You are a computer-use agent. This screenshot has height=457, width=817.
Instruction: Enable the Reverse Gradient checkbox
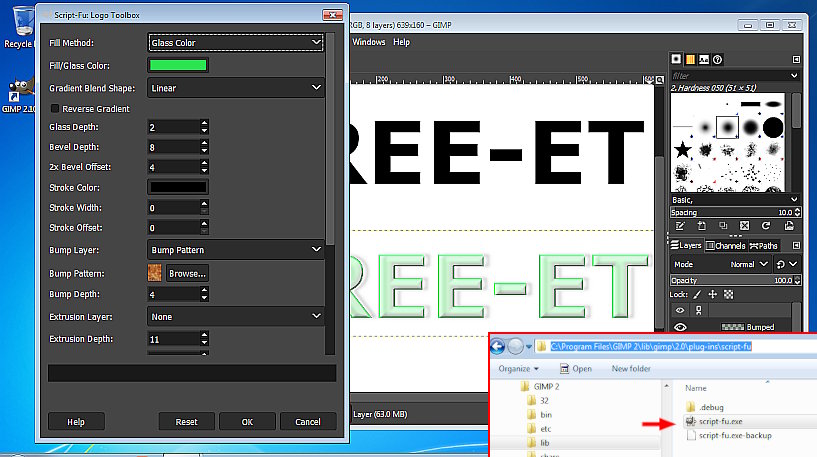click(55, 108)
